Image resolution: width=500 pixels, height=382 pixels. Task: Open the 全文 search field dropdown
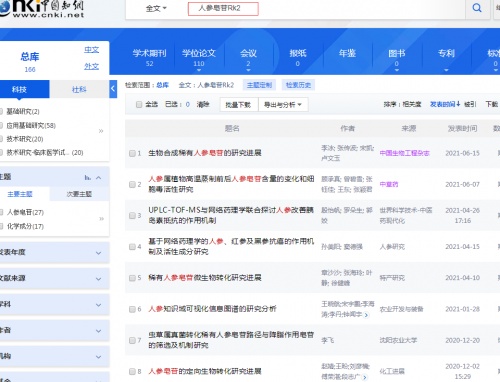point(156,8)
